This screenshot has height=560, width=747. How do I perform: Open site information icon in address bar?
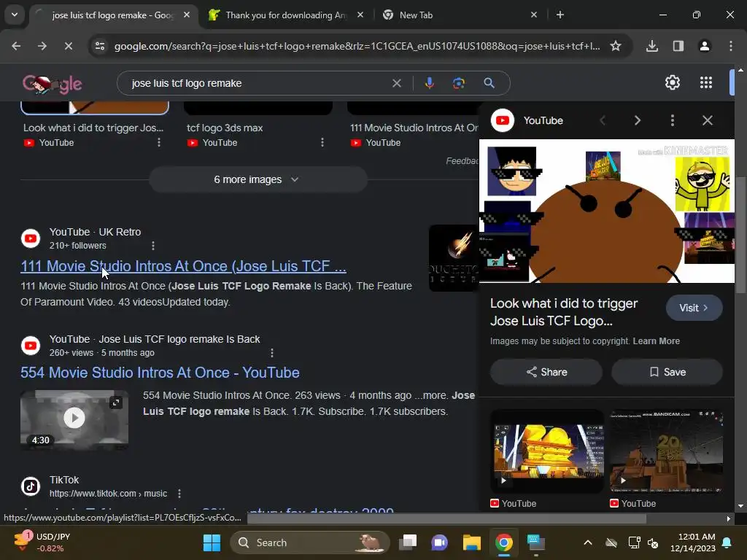click(x=100, y=46)
